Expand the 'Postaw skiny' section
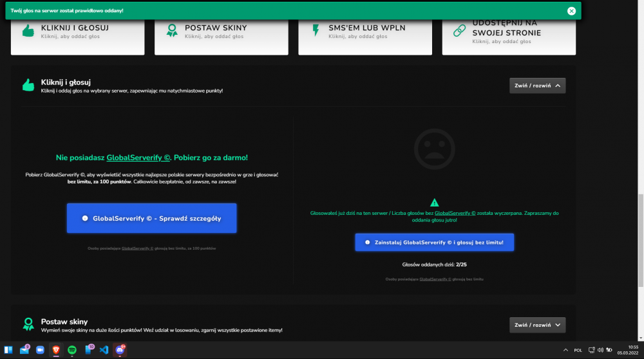This screenshot has width=644, height=359. point(537,325)
